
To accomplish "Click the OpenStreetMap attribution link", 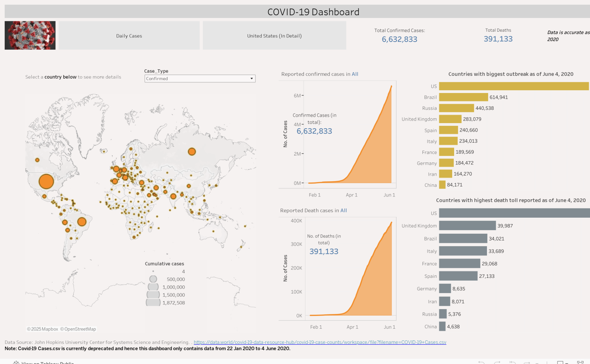I will tap(78, 329).
